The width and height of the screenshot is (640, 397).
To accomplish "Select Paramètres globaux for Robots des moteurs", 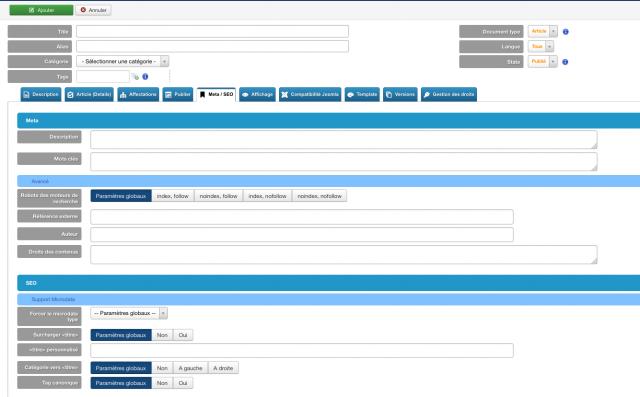I will [121, 196].
